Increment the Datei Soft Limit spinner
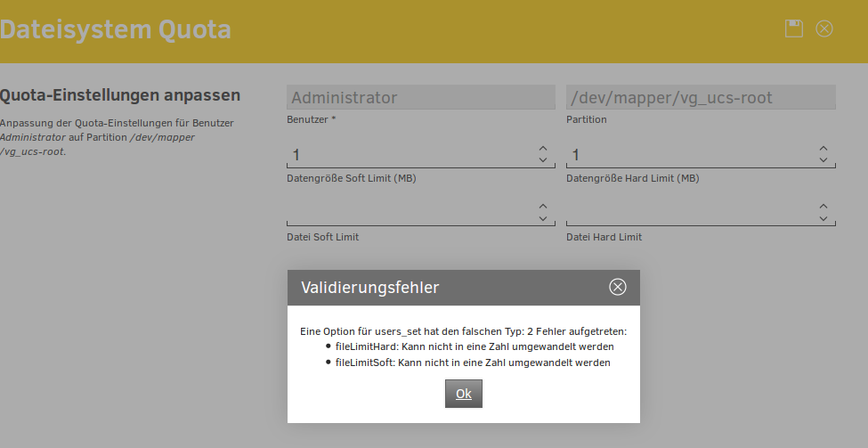This screenshot has width=868, height=448. (543, 206)
